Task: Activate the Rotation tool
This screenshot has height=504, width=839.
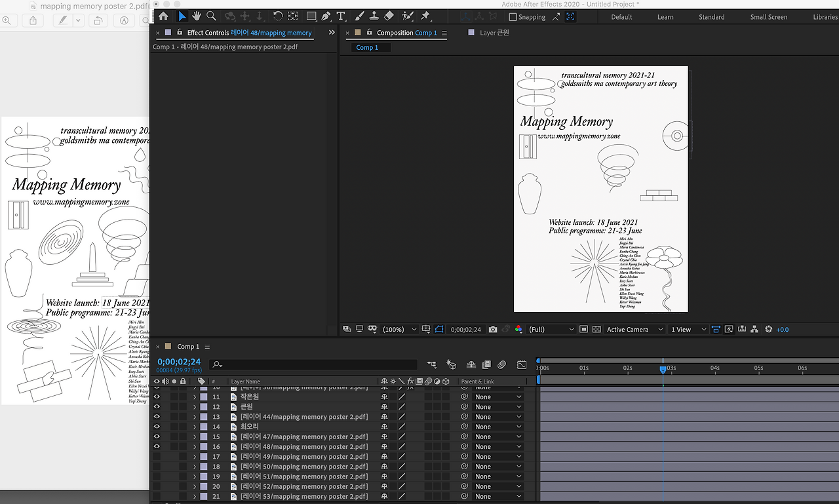Action: click(278, 16)
